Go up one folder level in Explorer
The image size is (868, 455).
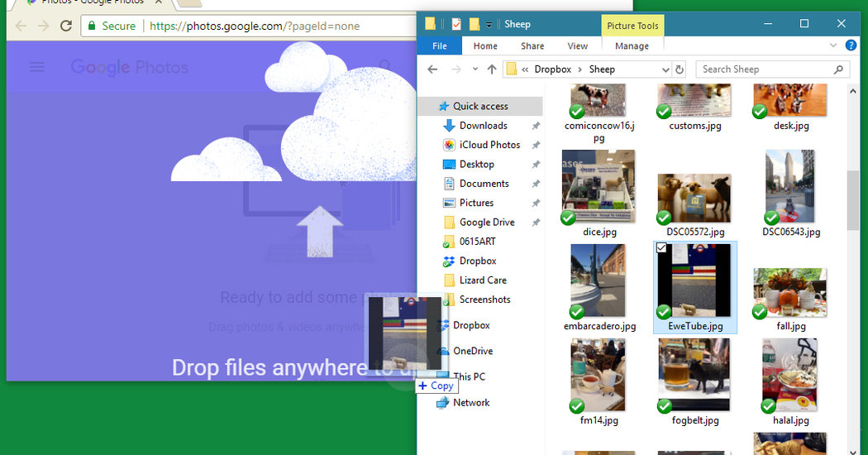[x=492, y=69]
